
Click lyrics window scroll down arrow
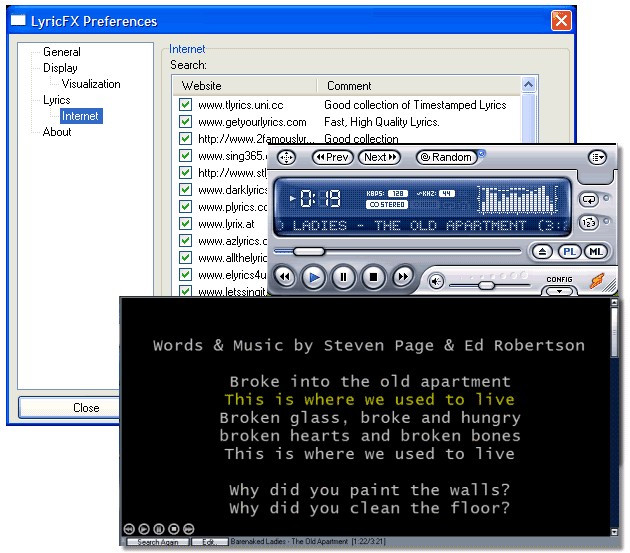614,532
